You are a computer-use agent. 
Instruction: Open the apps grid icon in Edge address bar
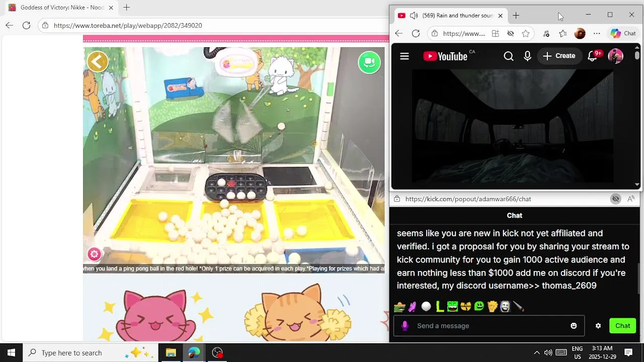tap(496, 34)
